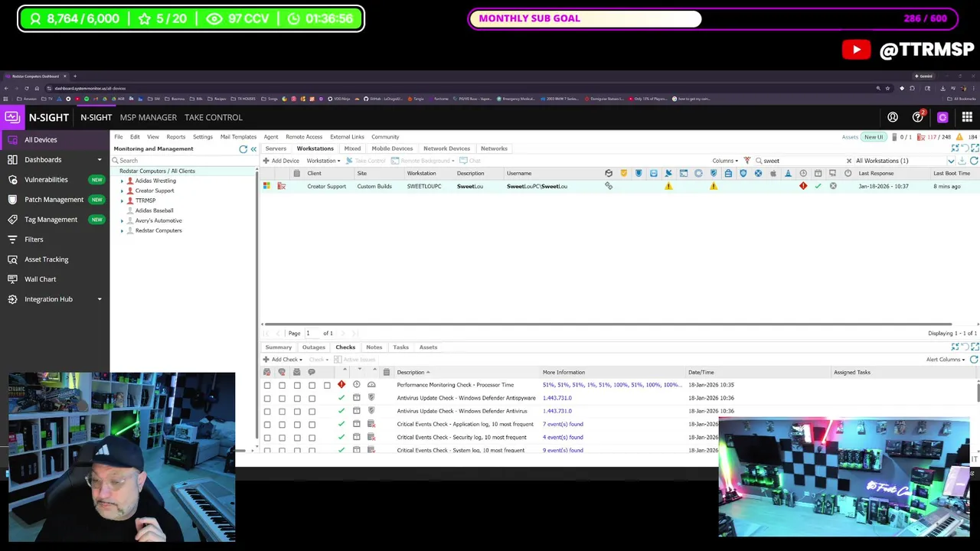Click the workstation search field containing 'sweet'
This screenshot has height=551, width=980.
click(x=804, y=161)
